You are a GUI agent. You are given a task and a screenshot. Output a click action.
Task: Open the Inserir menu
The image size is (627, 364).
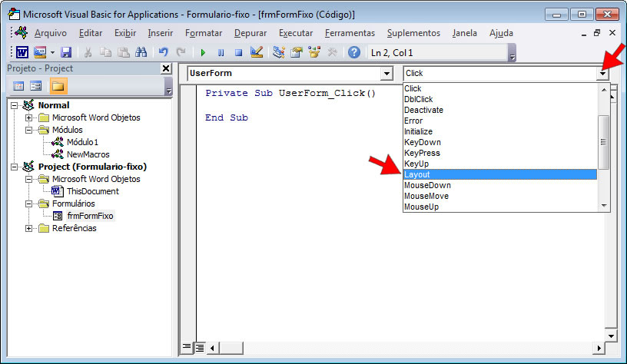[161, 33]
